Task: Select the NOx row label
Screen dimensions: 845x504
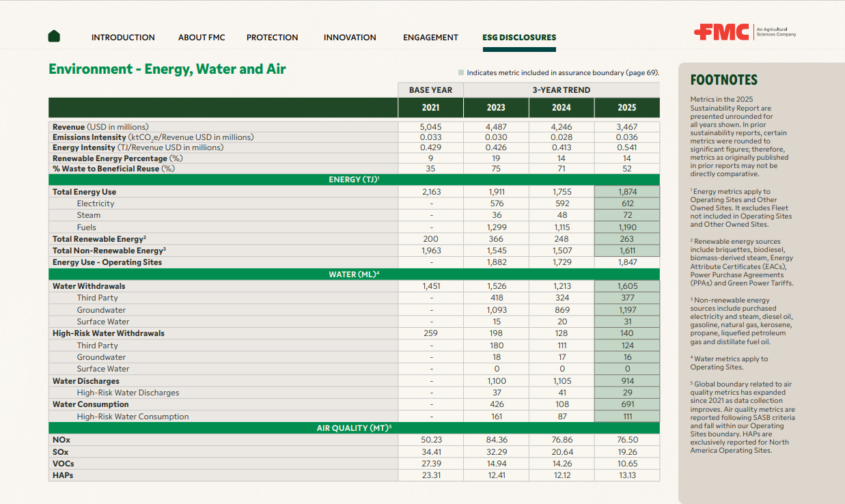Action: point(61,440)
